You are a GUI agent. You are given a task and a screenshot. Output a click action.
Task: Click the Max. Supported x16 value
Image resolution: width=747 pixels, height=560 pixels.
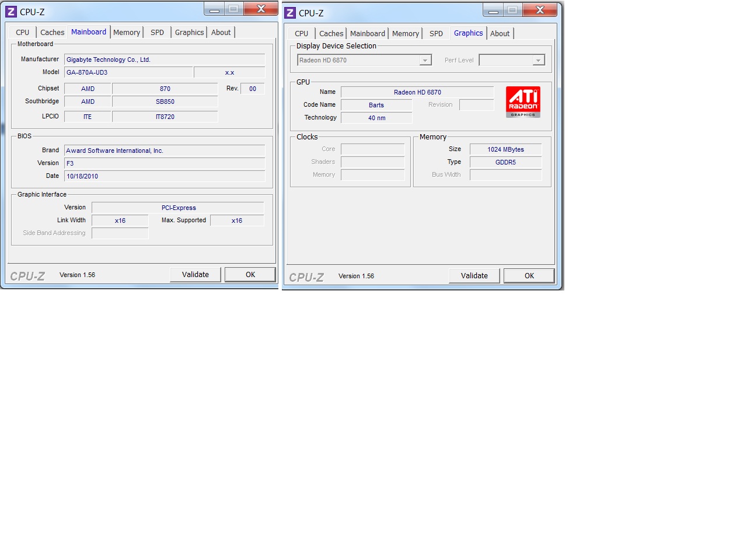click(237, 220)
